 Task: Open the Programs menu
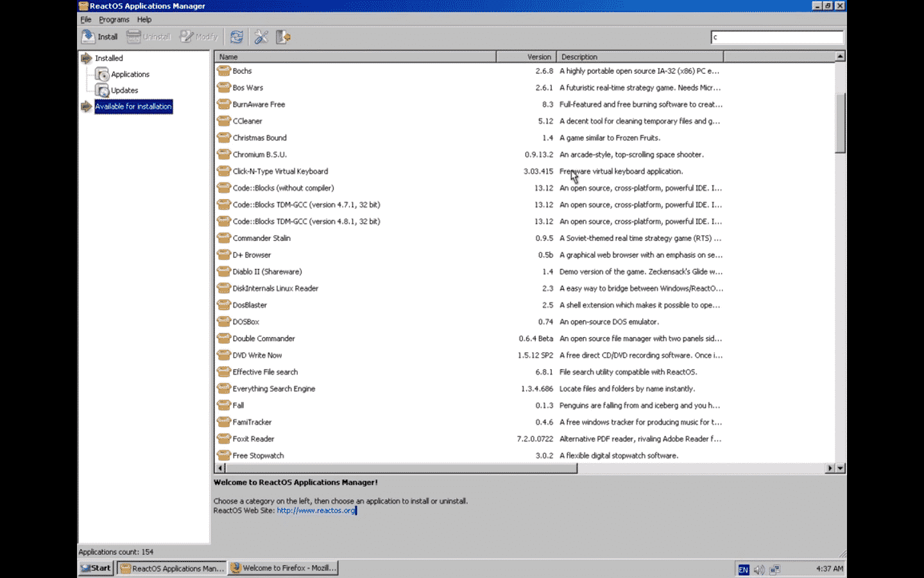click(x=114, y=19)
